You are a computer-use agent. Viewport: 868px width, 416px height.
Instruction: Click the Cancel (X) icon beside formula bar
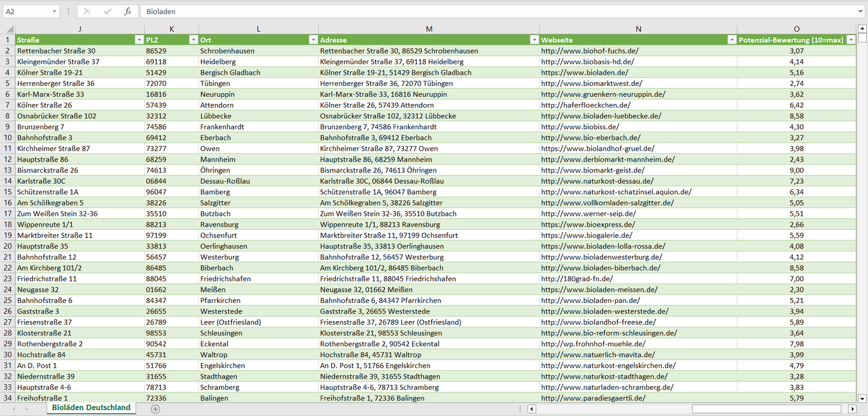(x=86, y=11)
